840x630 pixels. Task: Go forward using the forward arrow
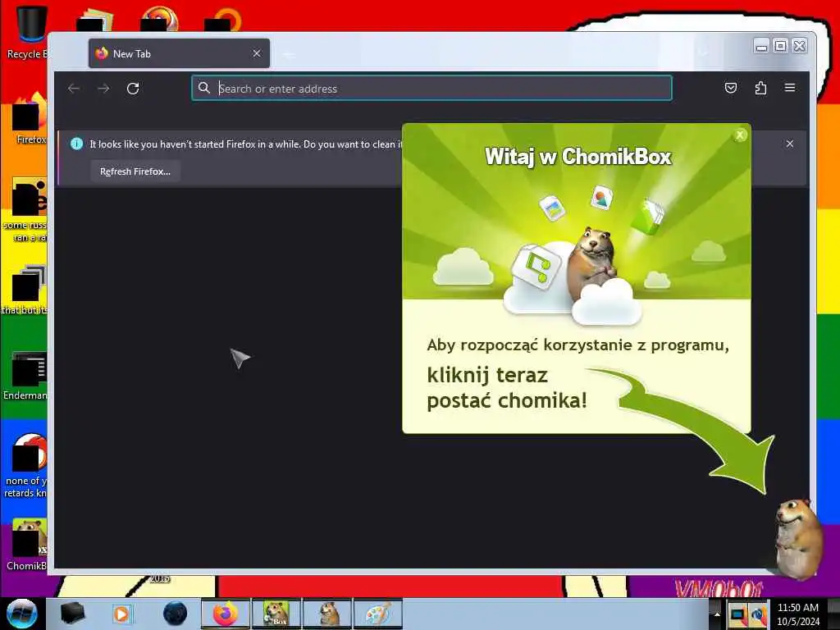click(103, 89)
